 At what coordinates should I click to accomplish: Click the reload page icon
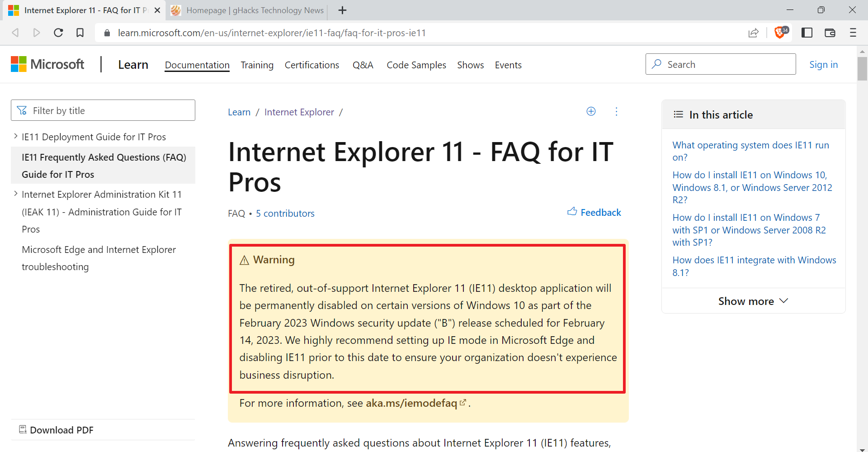click(x=58, y=33)
